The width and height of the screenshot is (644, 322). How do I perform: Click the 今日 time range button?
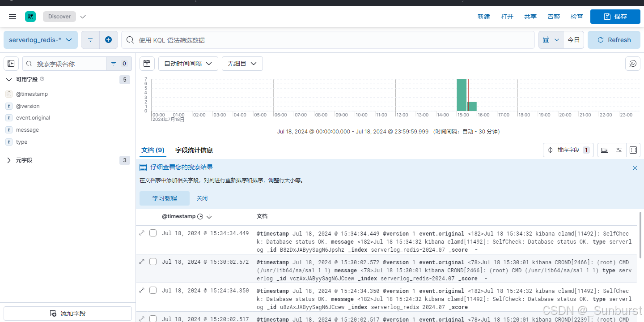(x=574, y=40)
